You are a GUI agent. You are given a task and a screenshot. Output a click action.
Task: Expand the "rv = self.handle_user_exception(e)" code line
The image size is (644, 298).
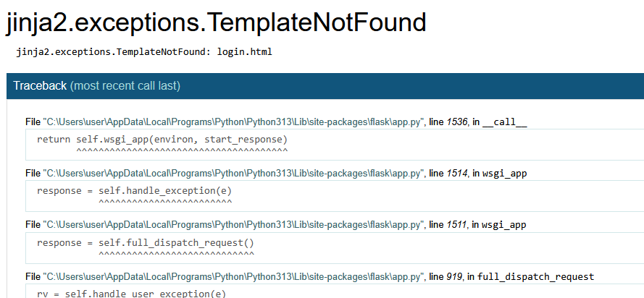click(131, 293)
